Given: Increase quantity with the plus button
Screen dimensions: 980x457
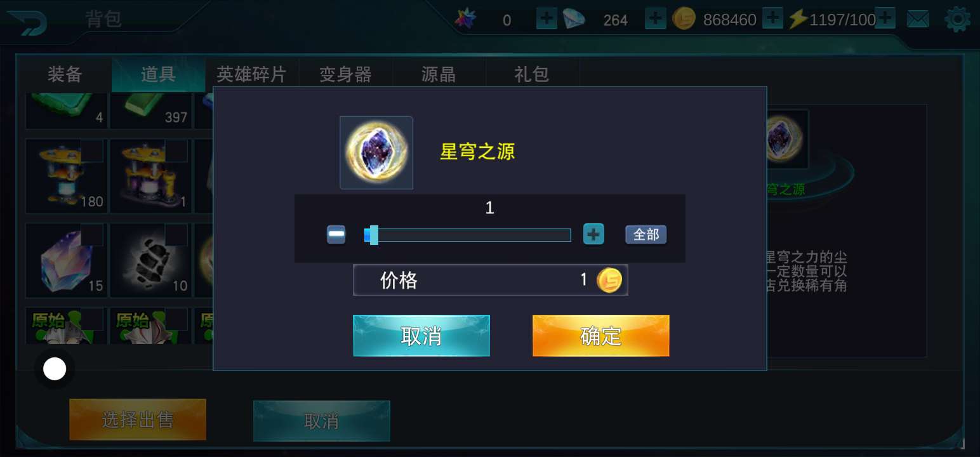Looking at the screenshot, I should coord(593,235).
